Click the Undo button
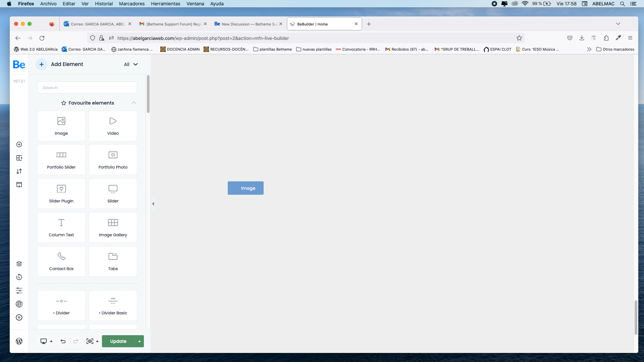This screenshot has height=362, width=644. coord(63,341)
